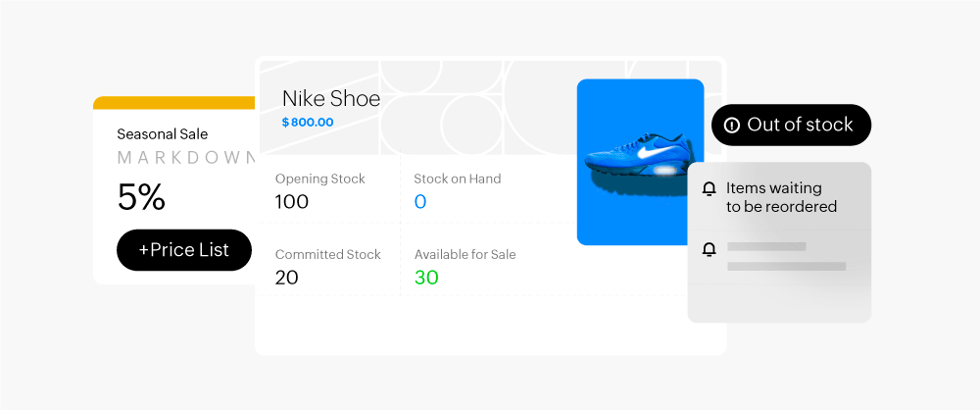Click the 5% markdown value
The image size is (980, 410).
(x=141, y=198)
